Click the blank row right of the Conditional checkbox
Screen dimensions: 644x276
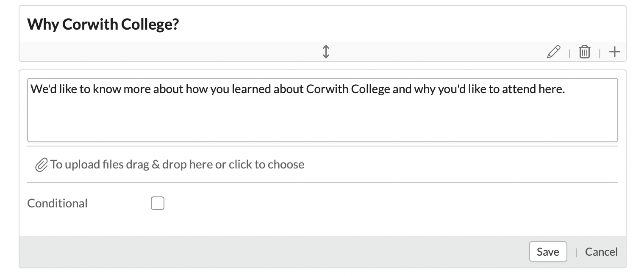pos(381,204)
